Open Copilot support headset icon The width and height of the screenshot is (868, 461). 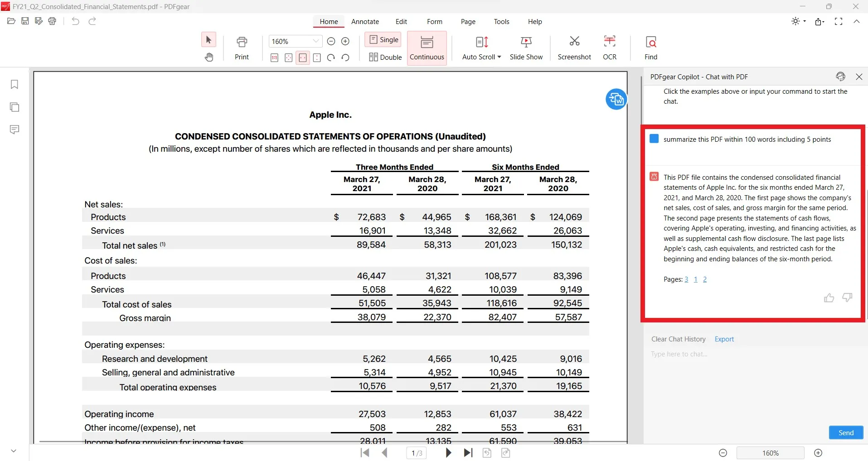point(840,77)
